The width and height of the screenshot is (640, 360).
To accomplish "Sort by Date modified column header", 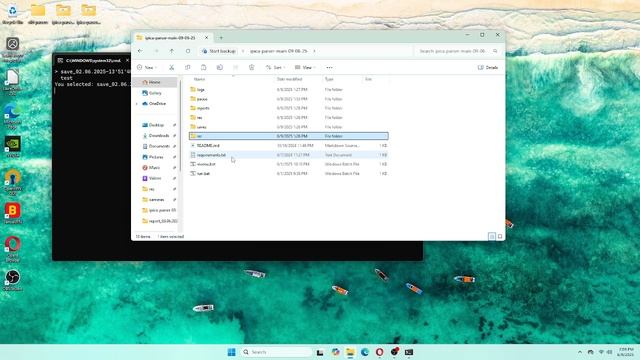I will (x=289, y=79).
